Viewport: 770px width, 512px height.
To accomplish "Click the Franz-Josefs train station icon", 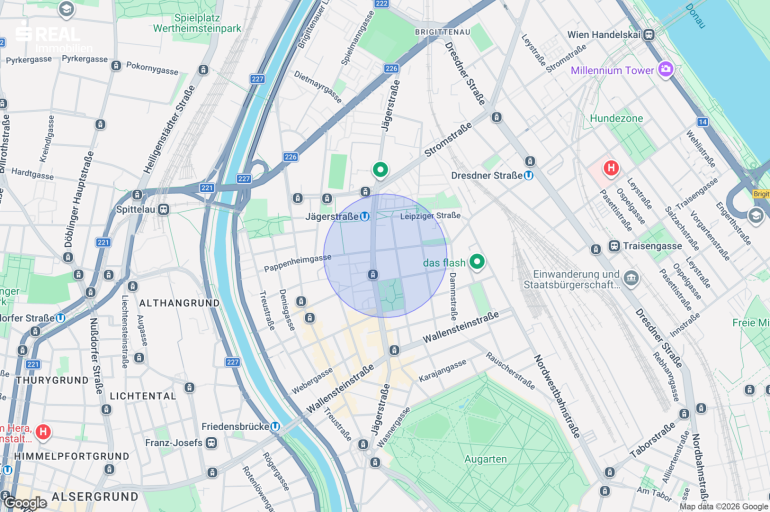I will point(211,443).
